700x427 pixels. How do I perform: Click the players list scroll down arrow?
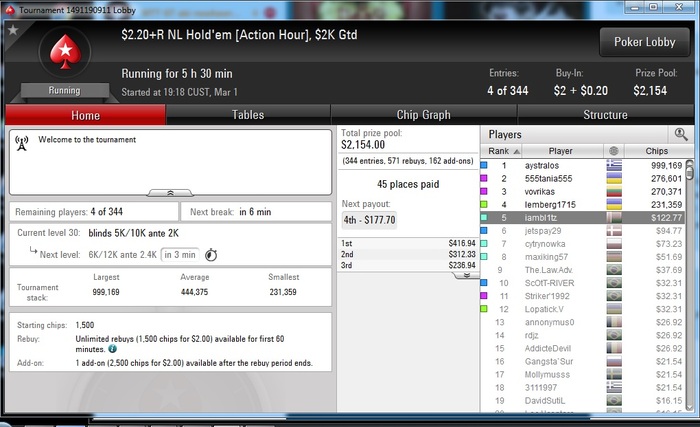tap(690, 407)
